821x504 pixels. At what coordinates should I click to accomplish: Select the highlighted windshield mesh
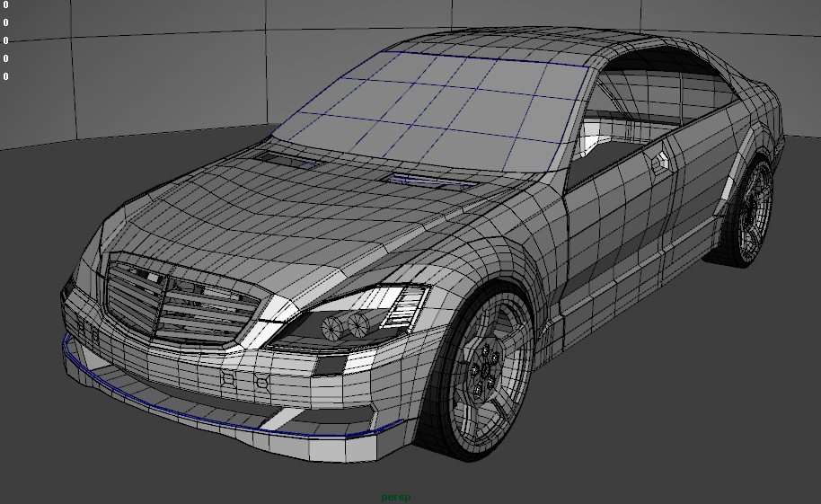click(432, 111)
